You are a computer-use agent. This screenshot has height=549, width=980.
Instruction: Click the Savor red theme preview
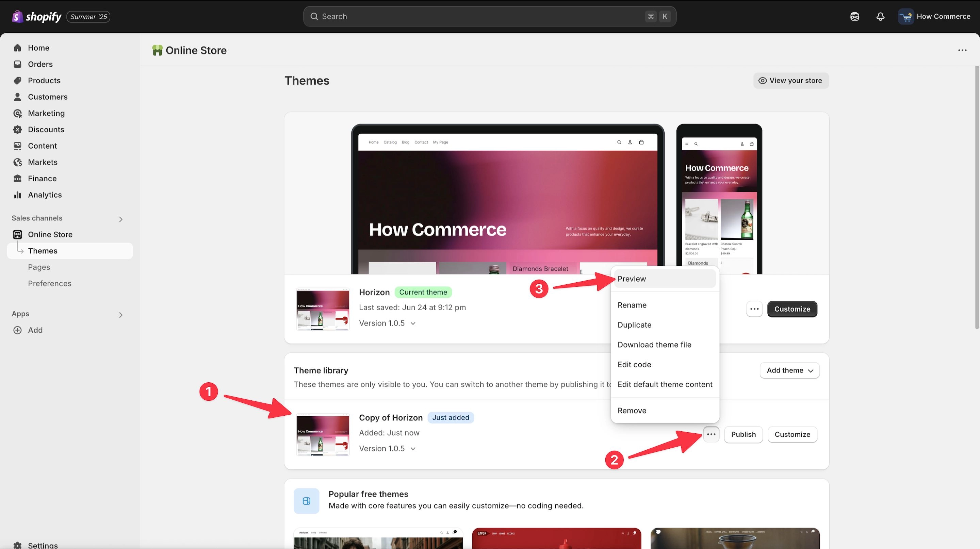pos(556,538)
